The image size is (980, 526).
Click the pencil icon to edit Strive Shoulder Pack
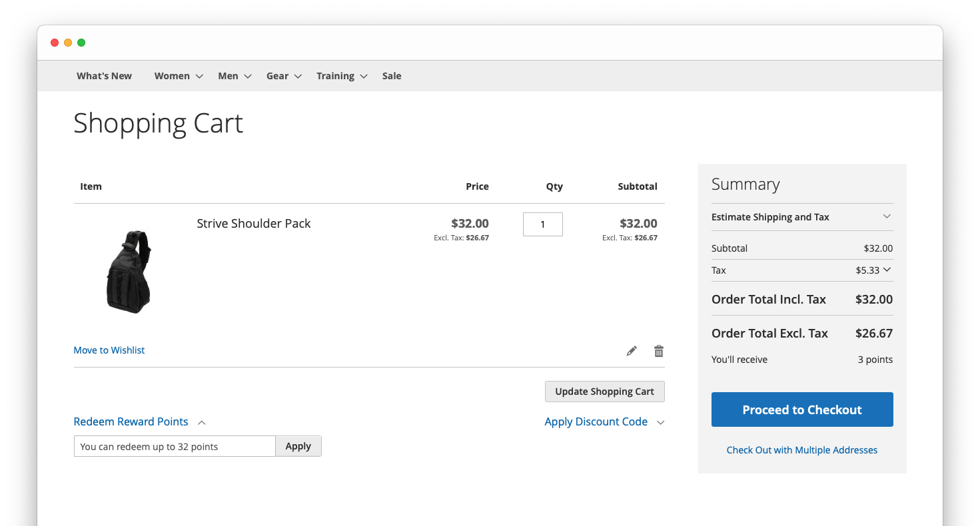pyautogui.click(x=631, y=350)
